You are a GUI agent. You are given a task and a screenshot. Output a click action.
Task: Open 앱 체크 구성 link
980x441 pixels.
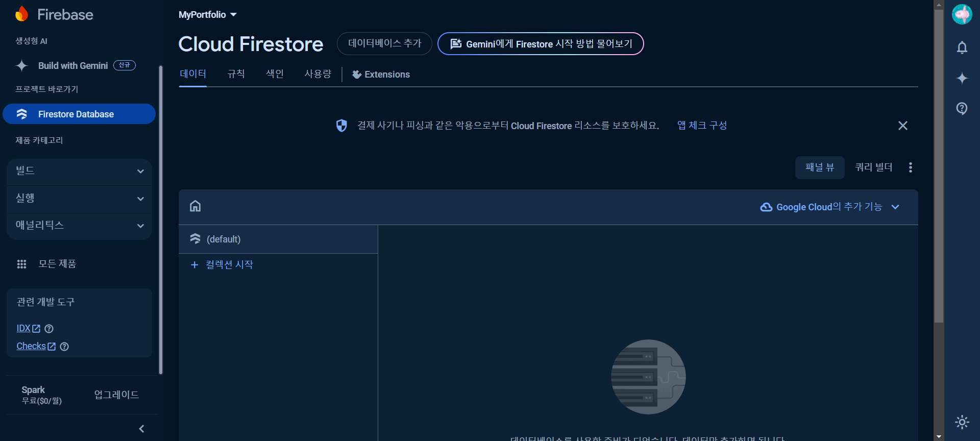pyautogui.click(x=702, y=126)
